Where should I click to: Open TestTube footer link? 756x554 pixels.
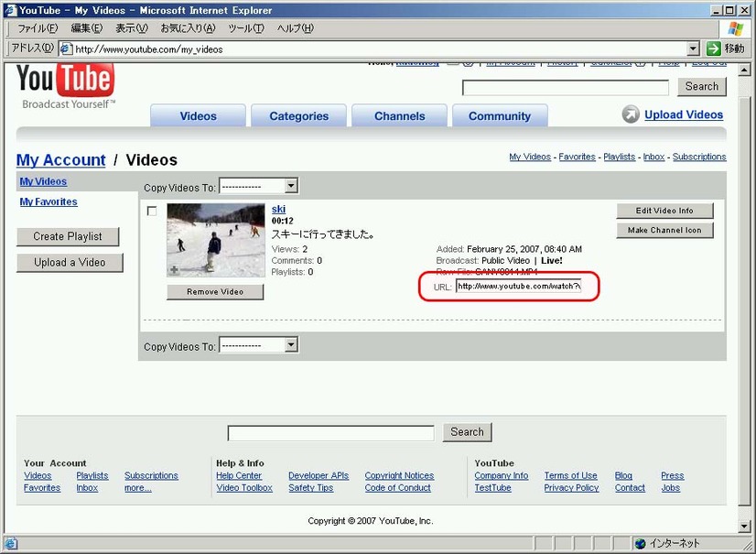[492, 488]
